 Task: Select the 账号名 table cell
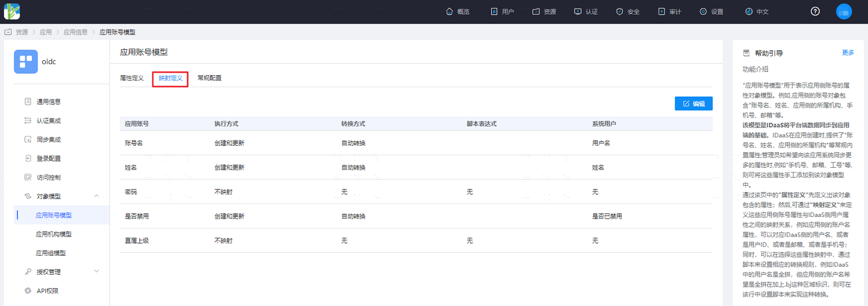pos(134,143)
